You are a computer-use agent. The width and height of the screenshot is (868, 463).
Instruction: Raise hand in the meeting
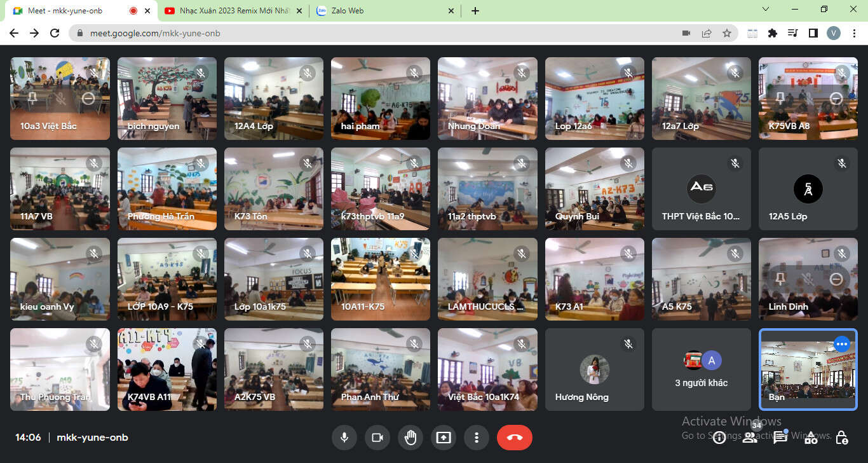pos(410,438)
